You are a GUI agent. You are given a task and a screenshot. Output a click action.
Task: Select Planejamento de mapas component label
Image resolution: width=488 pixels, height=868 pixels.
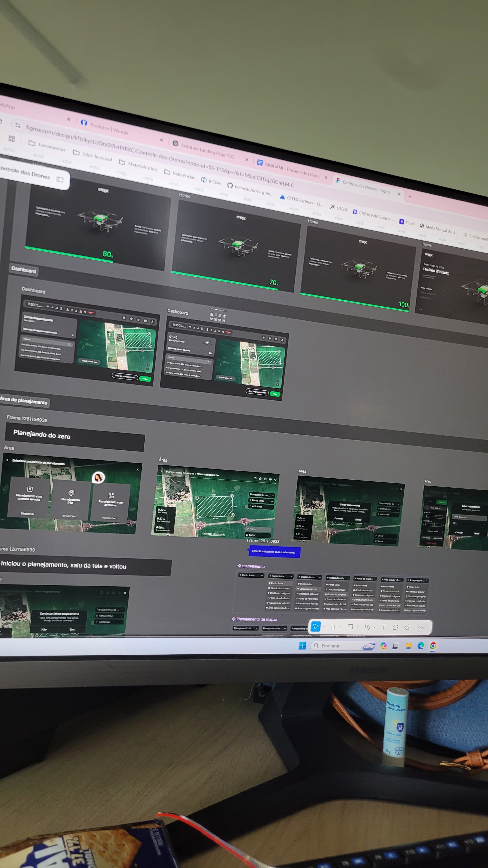tap(255, 619)
